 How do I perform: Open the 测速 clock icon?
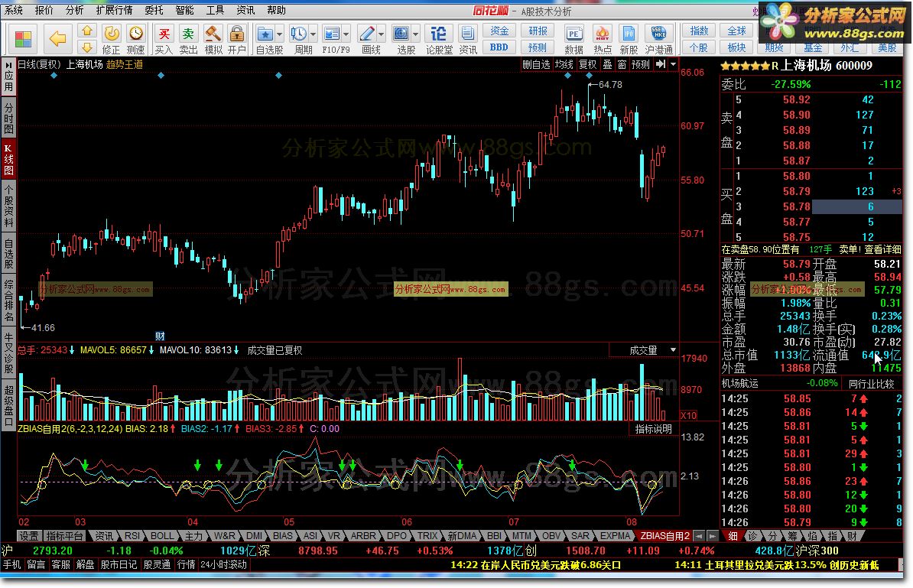[x=135, y=39]
